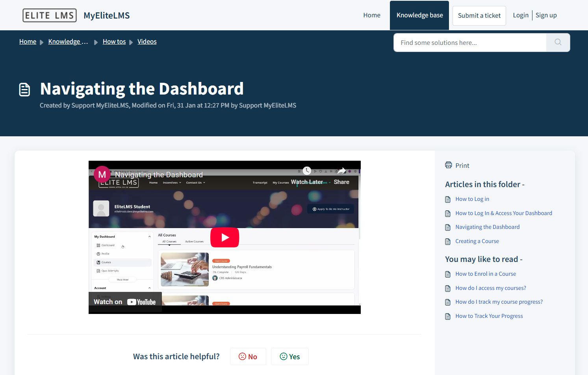This screenshot has height=375, width=588.
Task: Click the Watch Later clock icon
Action: [x=307, y=171]
